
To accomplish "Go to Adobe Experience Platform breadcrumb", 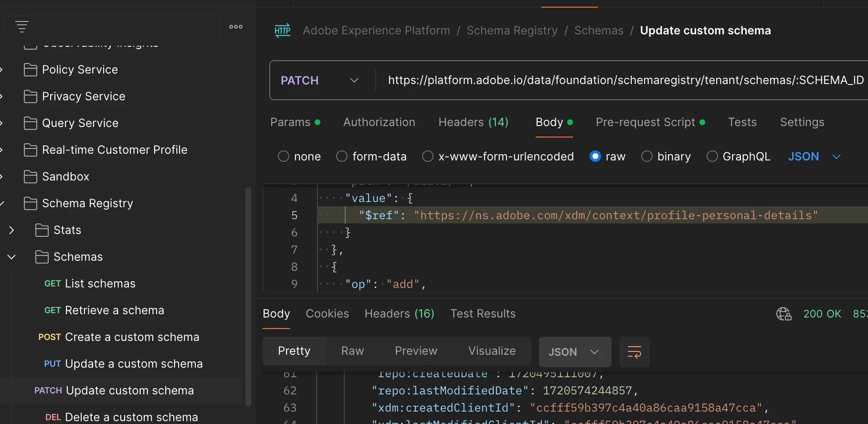I will coord(376,31).
